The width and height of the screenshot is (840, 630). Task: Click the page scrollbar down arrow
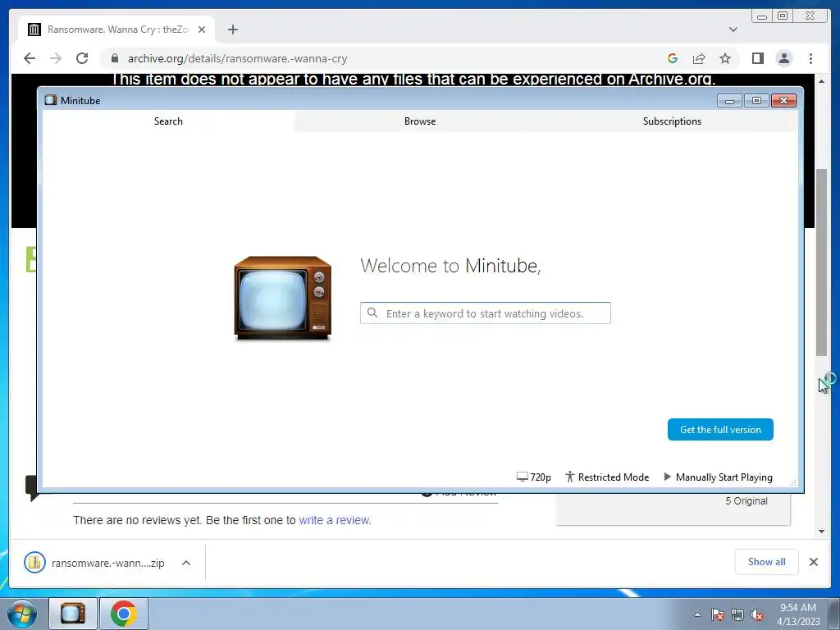pos(821,532)
